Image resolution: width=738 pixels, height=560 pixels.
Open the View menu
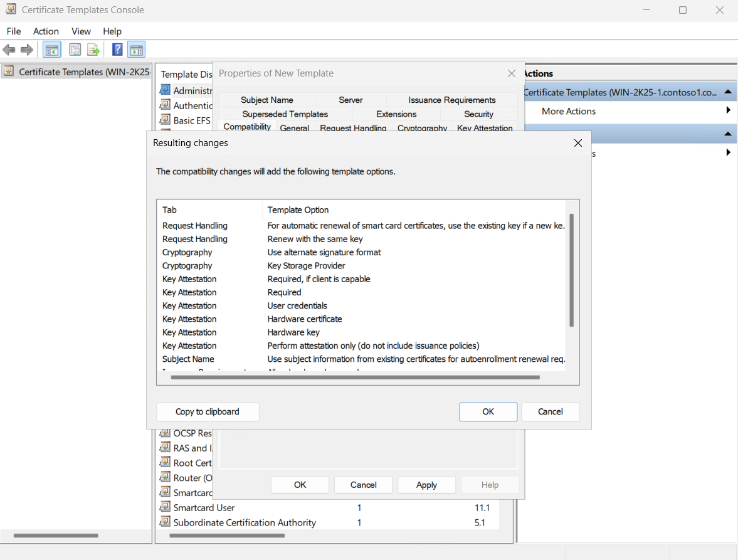(x=81, y=31)
